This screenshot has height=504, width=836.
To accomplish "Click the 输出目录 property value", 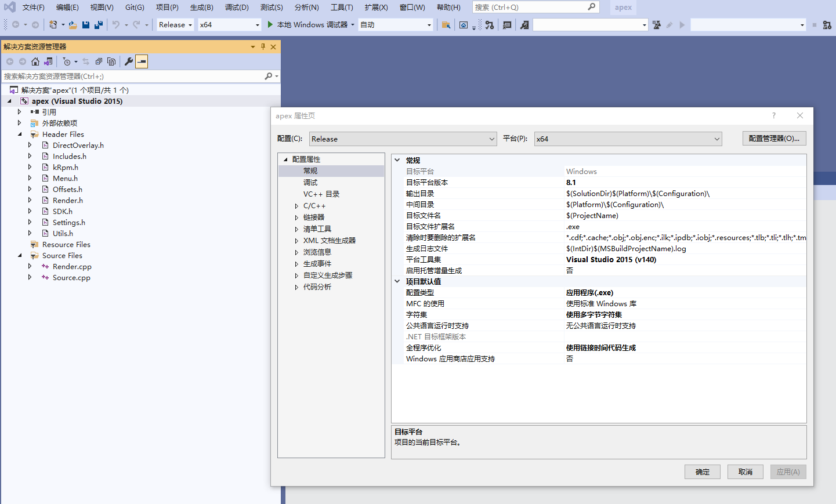I will pos(638,194).
